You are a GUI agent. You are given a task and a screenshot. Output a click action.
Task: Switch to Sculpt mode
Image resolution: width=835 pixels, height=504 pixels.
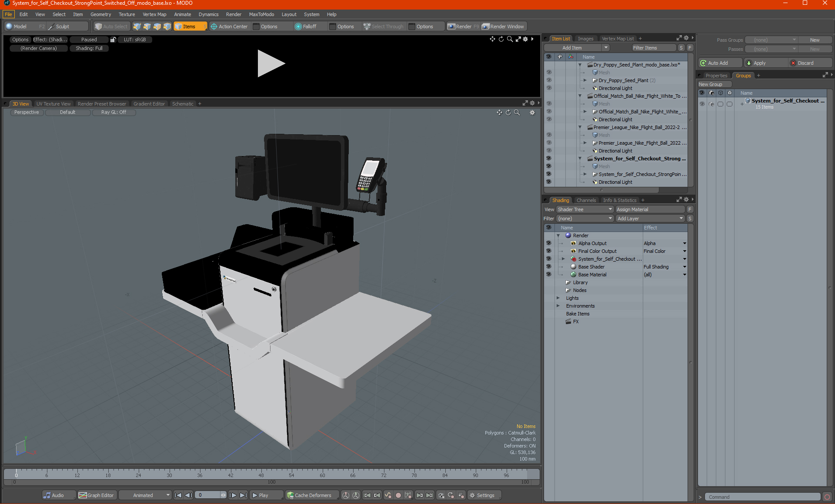pos(68,27)
